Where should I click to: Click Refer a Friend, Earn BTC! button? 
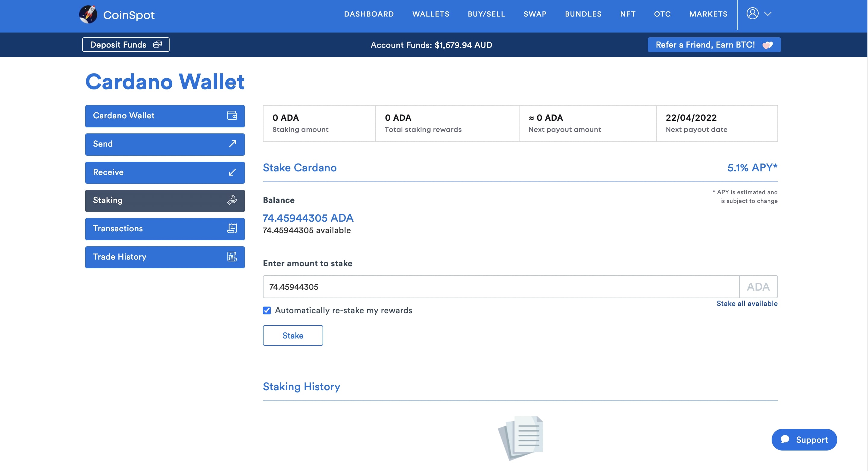714,45
